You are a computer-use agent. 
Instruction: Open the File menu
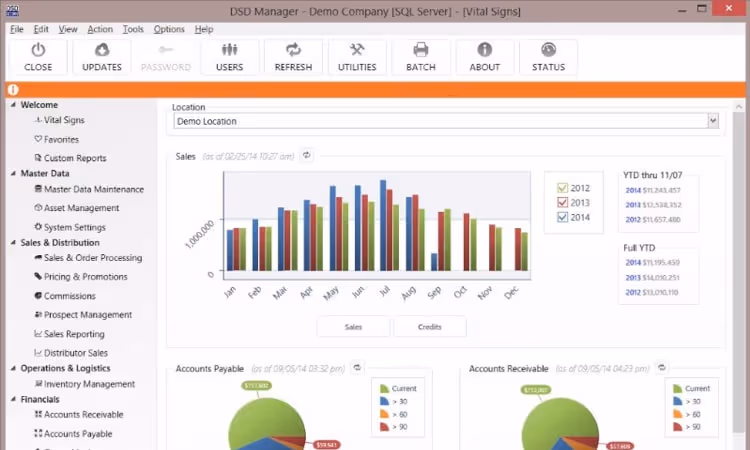coord(17,29)
